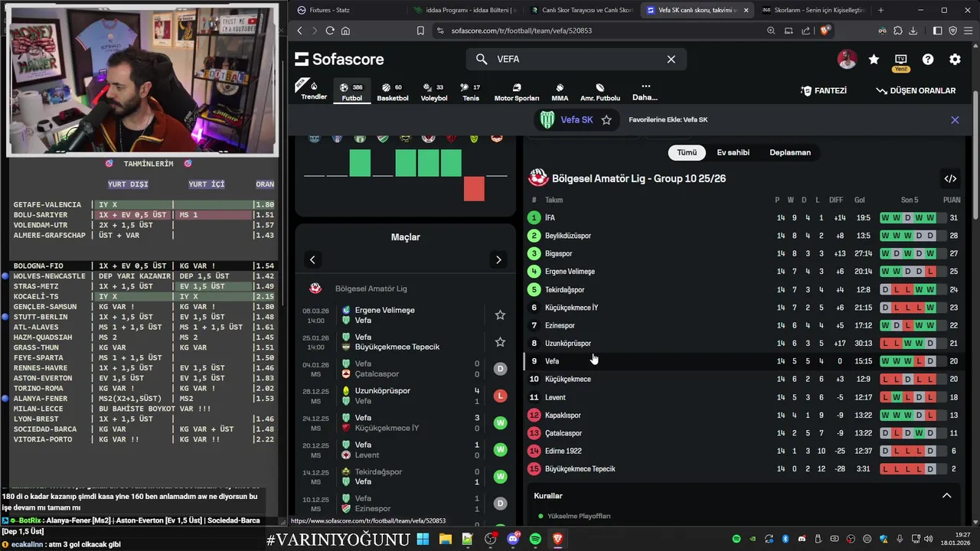
Task: Open Bölgesel Amatör Lig link in Maçlar
Action: (371, 289)
